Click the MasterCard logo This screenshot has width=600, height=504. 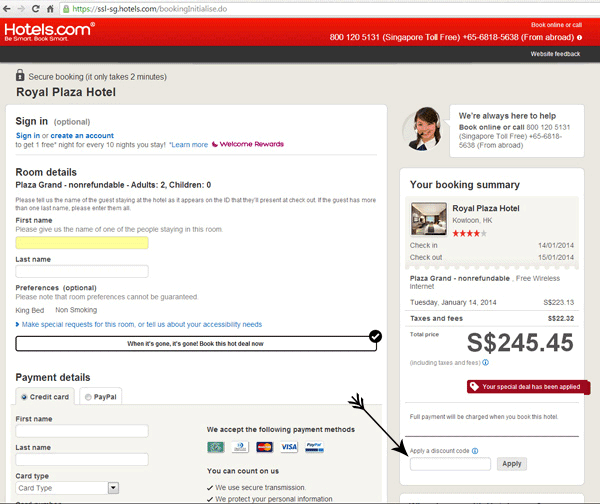[264, 447]
